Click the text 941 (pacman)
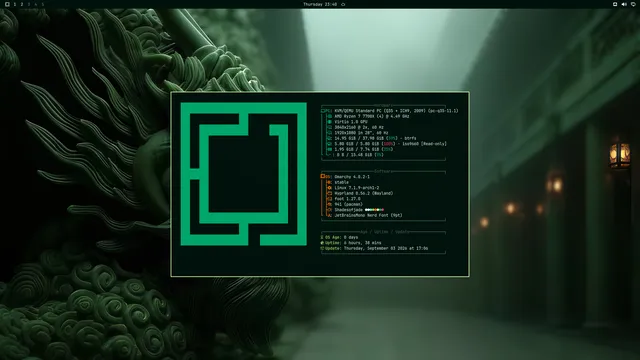 (349, 204)
